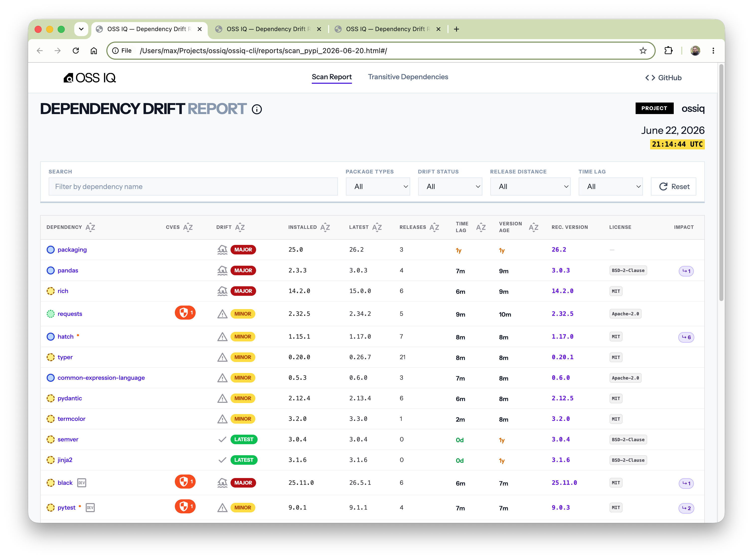This screenshot has height=560, width=753.
Task: Sort by the Version Age column AZ icon
Action: pyautogui.click(x=533, y=227)
